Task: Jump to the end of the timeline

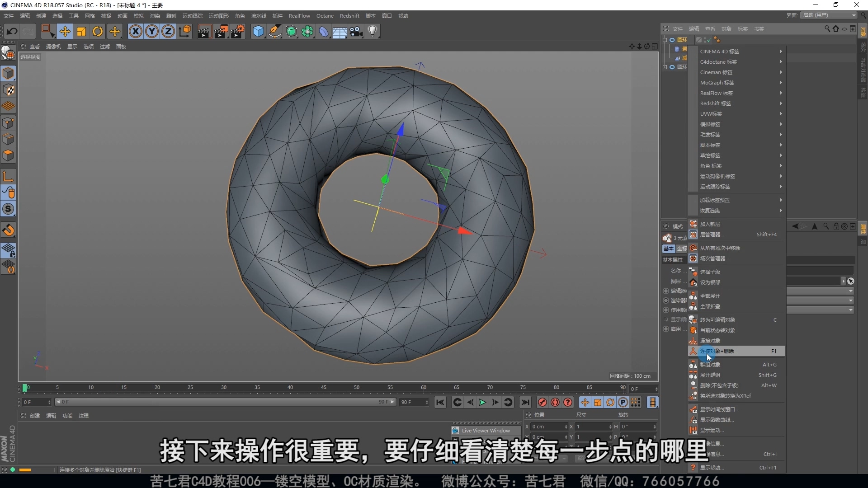Action: pyautogui.click(x=525, y=402)
